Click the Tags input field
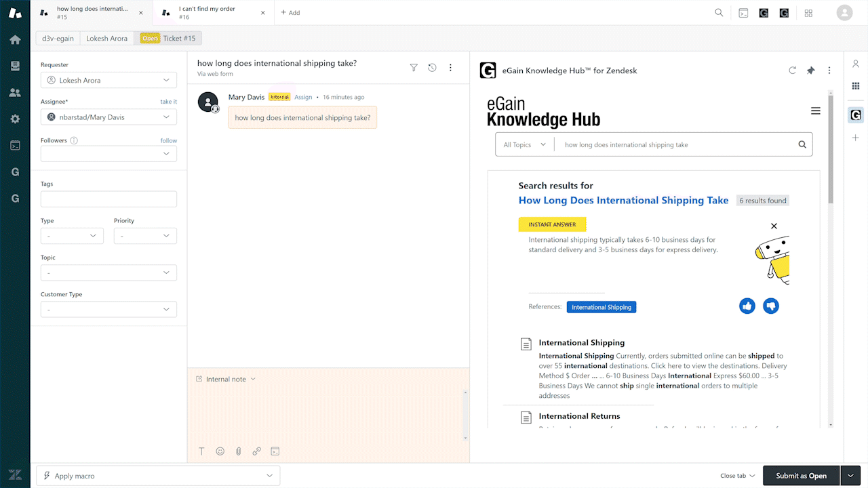The height and width of the screenshot is (488, 868). pyautogui.click(x=108, y=199)
